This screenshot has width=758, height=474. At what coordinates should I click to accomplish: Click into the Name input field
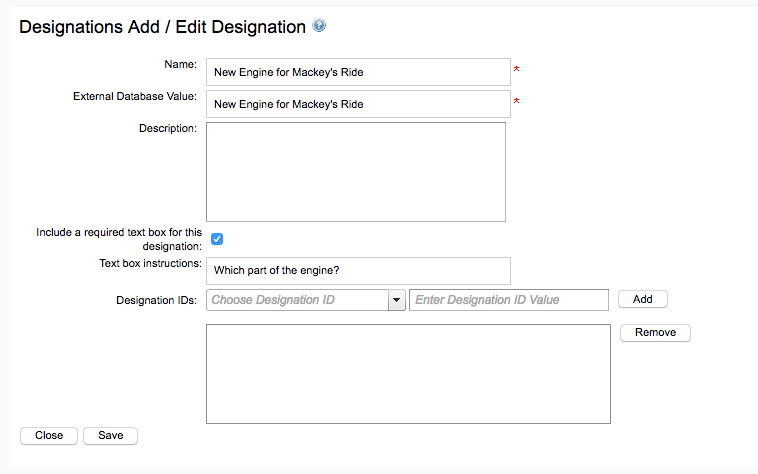[357, 72]
